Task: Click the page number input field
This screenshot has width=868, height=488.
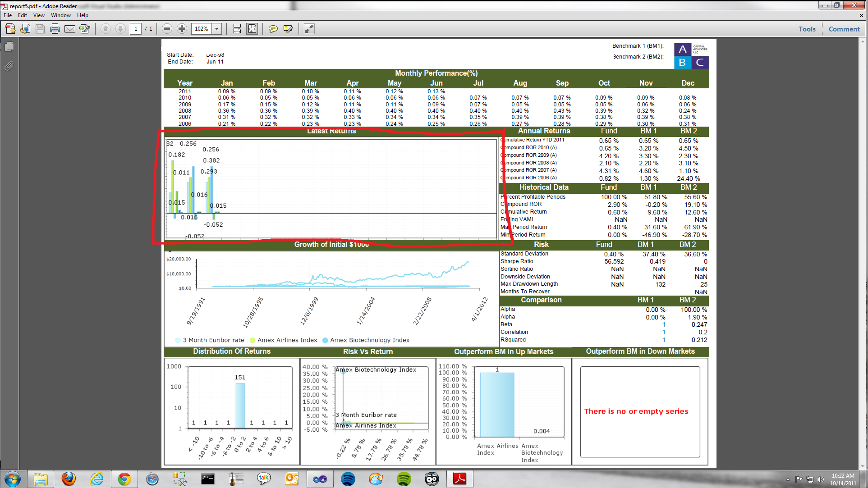Action: click(136, 29)
